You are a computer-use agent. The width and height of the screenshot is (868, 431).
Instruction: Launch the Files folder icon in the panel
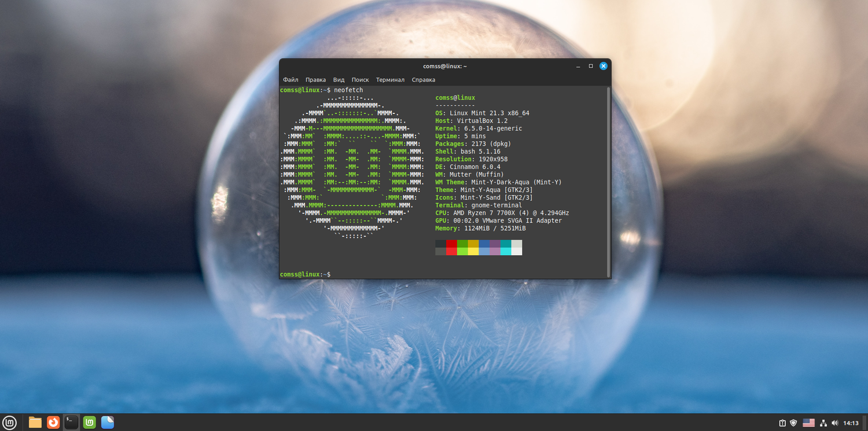35,422
